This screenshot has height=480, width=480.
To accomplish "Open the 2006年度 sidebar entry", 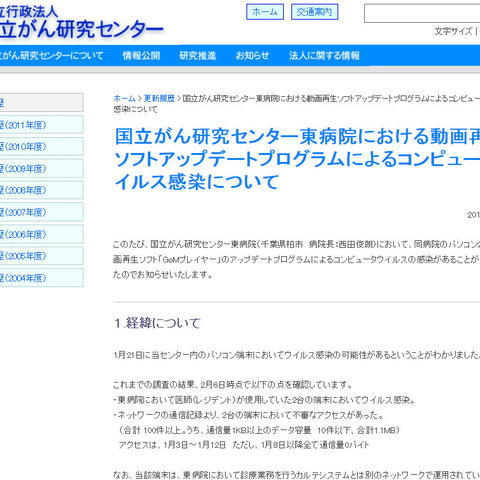I will pos(41,234).
